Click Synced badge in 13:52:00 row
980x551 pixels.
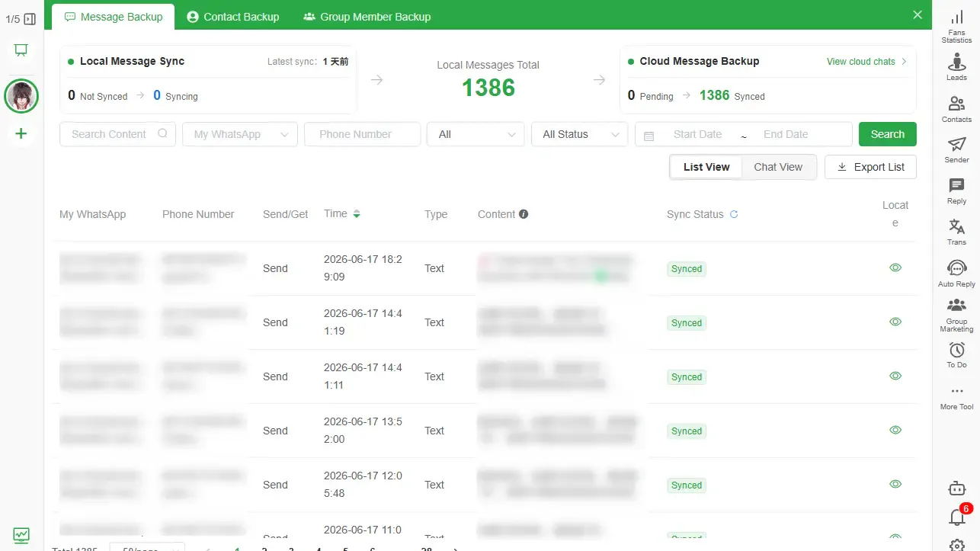click(687, 431)
